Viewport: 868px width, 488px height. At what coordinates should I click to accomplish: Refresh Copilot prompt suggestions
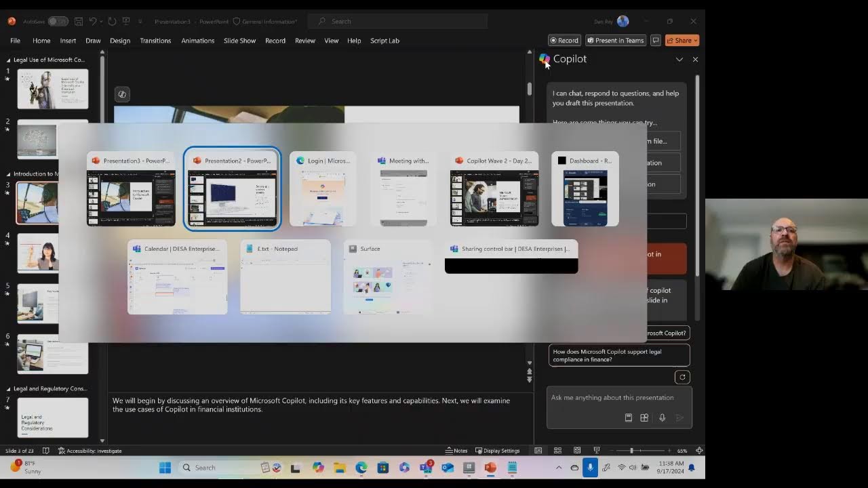click(x=682, y=377)
